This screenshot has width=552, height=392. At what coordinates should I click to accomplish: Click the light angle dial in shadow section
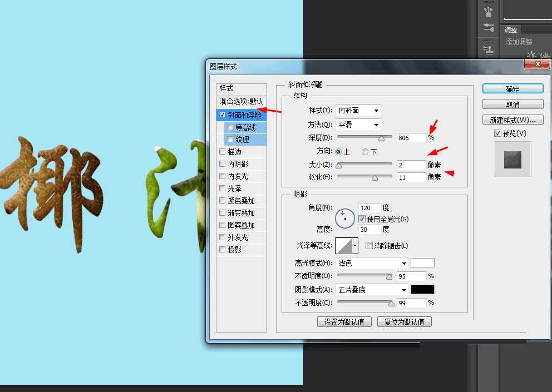(345, 219)
